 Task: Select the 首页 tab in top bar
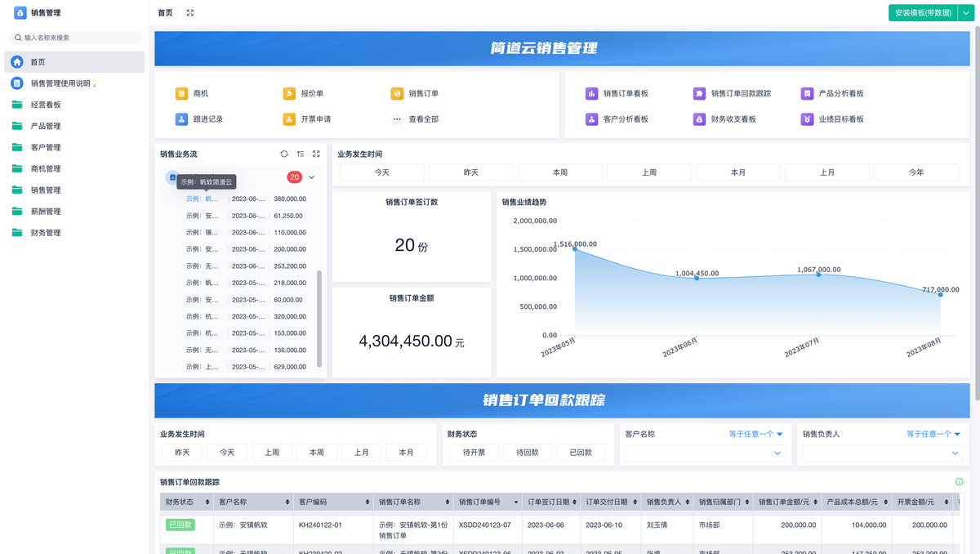[165, 13]
